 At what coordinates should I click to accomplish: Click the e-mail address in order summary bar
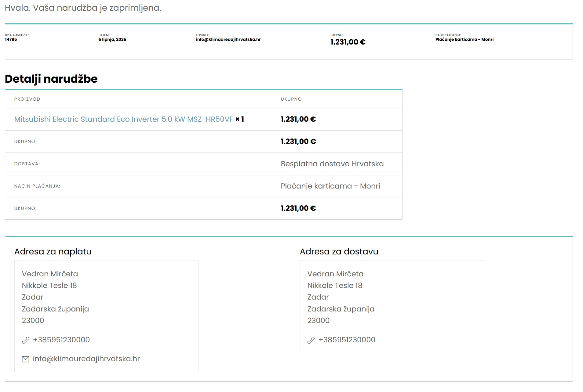[228, 39]
